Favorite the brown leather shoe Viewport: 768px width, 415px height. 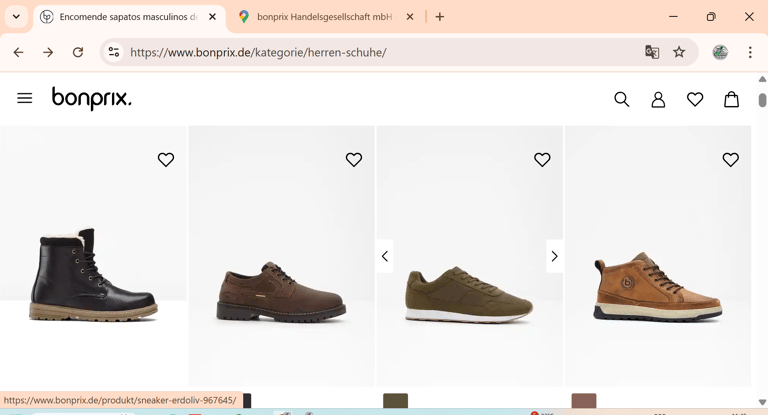click(354, 160)
